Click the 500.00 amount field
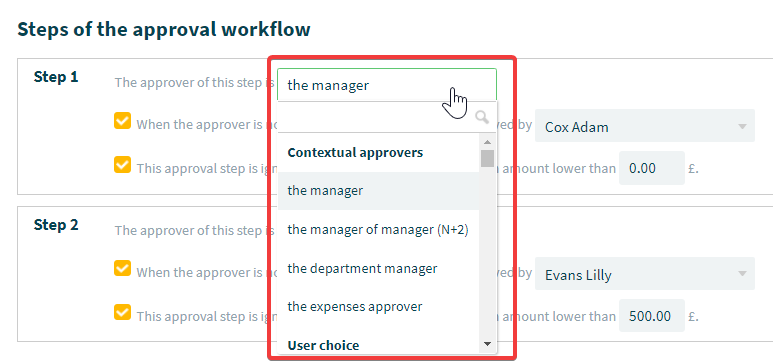Screen dimensions: 773x361 point(652,316)
